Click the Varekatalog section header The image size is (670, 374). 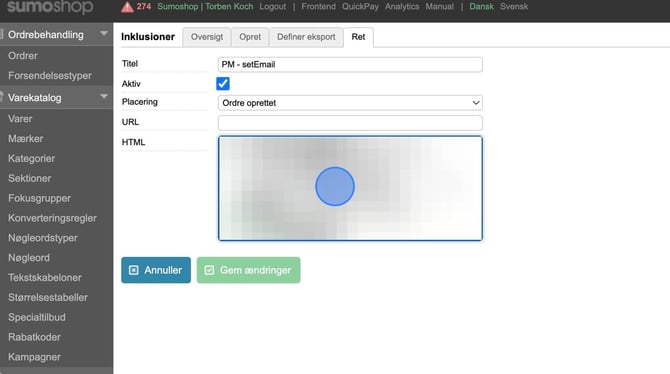56,97
